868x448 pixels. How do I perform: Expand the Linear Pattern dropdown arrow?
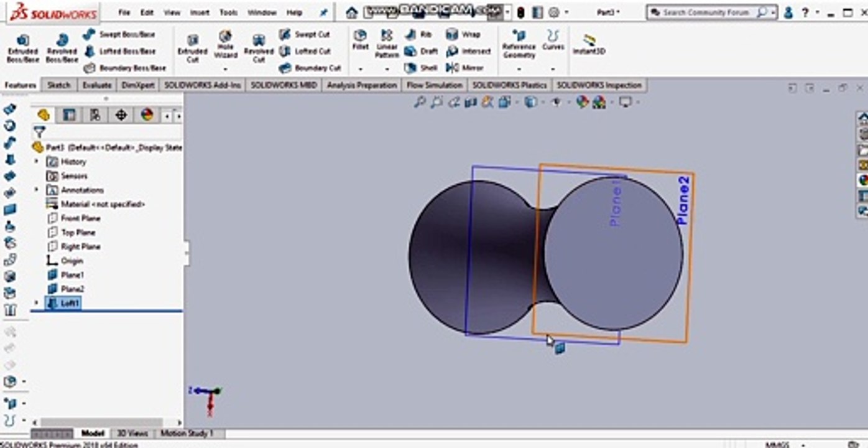pyautogui.click(x=387, y=68)
